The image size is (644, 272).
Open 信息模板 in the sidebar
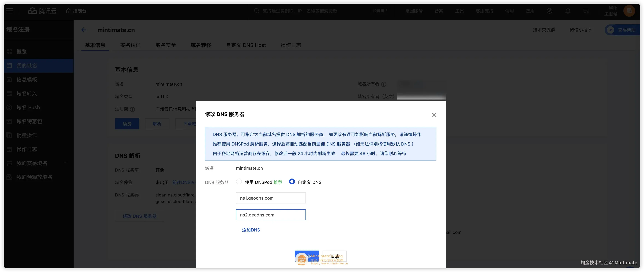[27, 80]
